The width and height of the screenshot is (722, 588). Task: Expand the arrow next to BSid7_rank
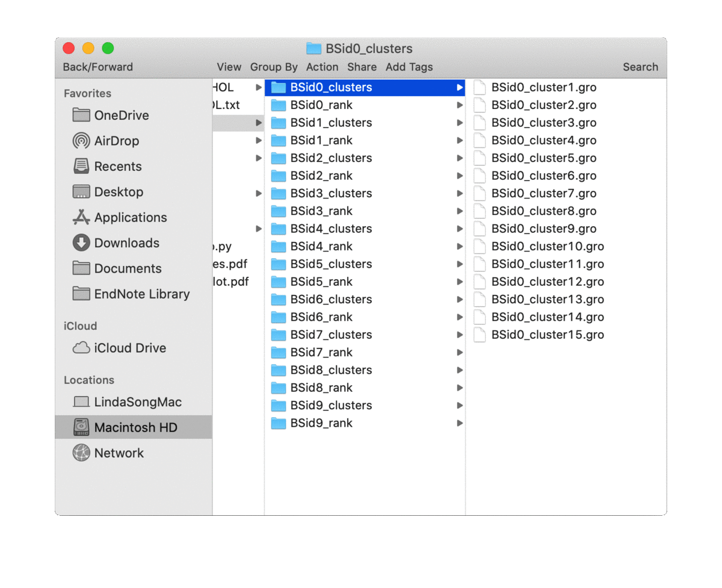click(460, 353)
